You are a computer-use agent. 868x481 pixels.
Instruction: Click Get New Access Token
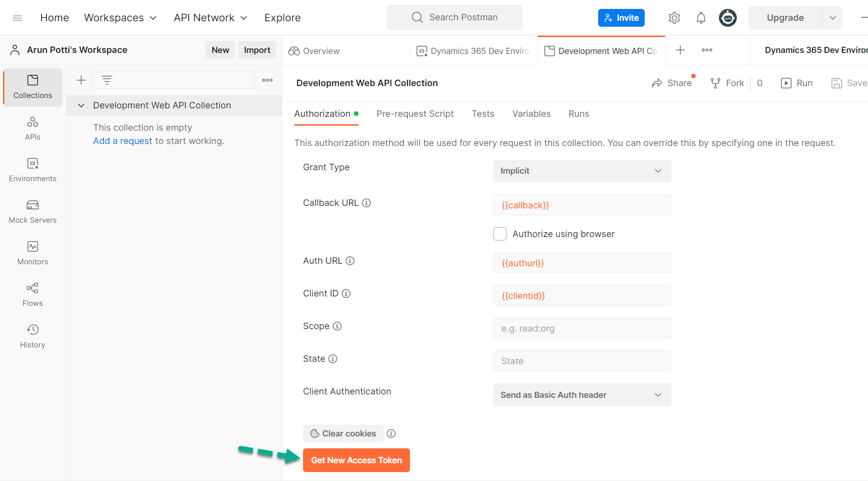[356, 460]
